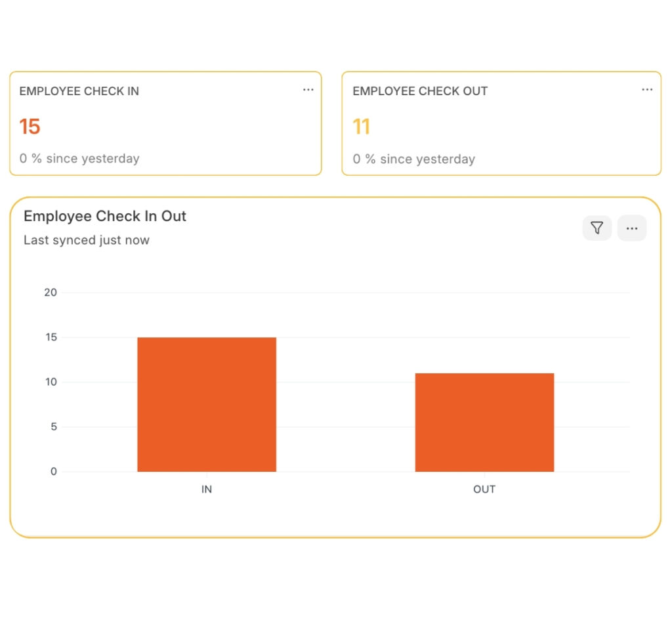
Task: Click the orange OUT bar
Action: coord(484,423)
